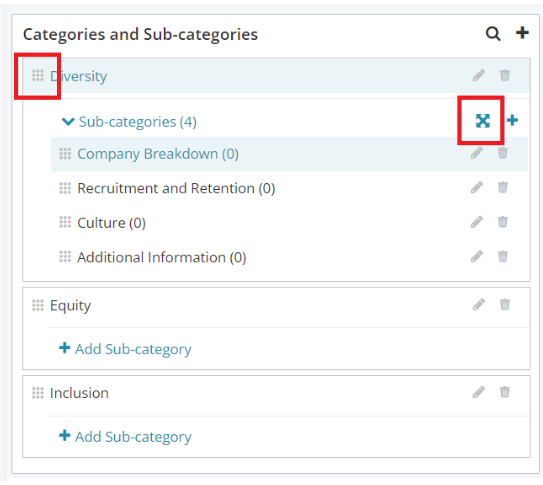
Task: Click the grip handle beside Culture (0)
Action: 65,222
